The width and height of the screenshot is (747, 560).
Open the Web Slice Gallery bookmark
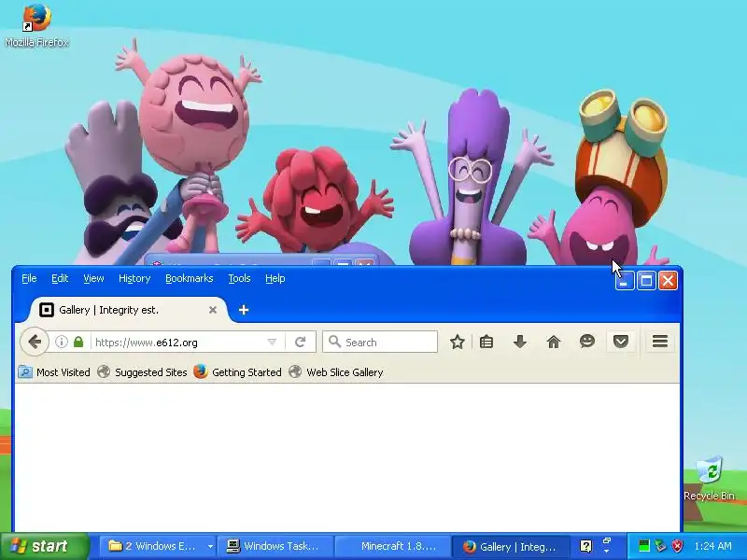[336, 372]
